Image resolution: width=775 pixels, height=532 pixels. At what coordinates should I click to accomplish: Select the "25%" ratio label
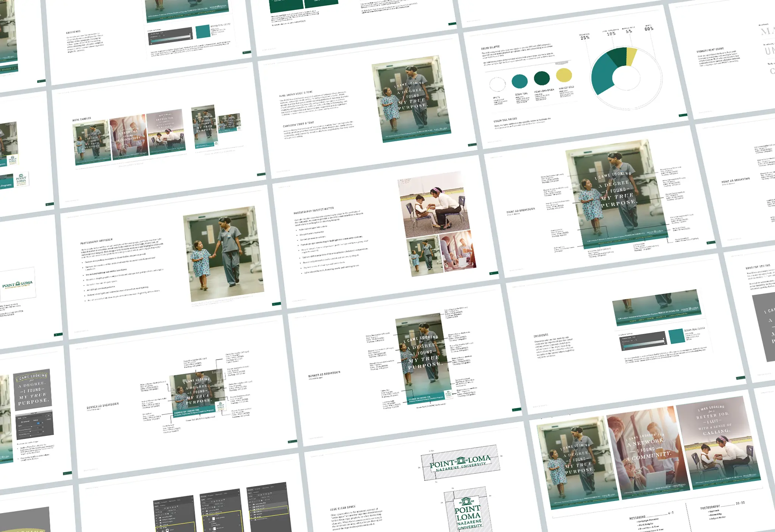coord(585,38)
